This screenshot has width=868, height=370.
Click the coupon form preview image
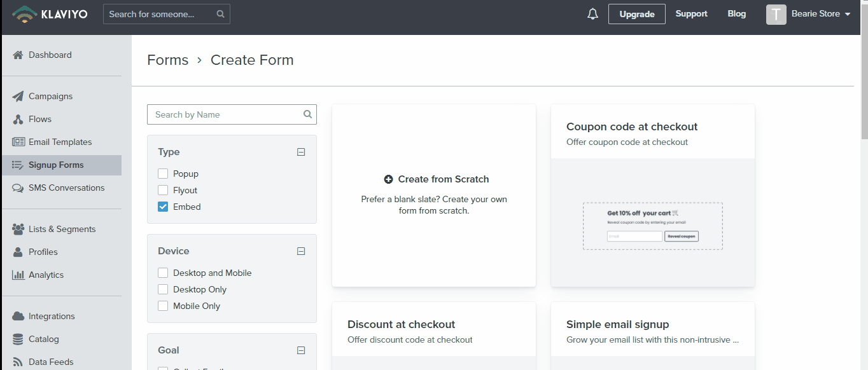coord(653,226)
